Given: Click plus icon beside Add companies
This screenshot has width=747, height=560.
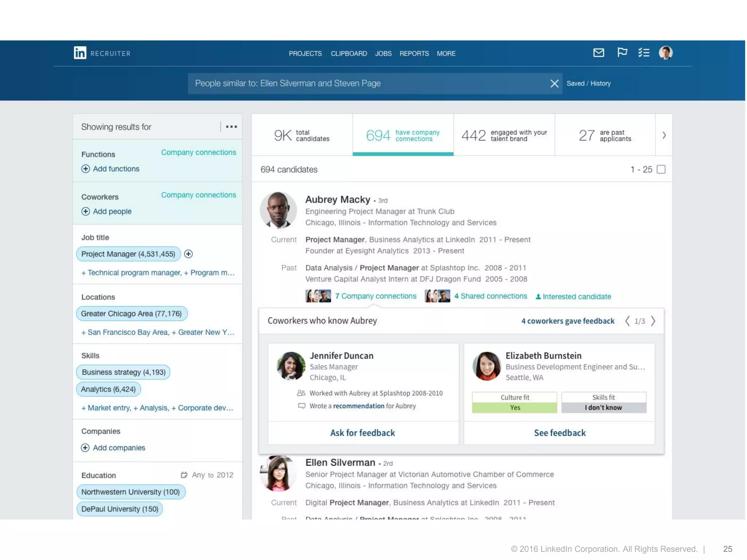Looking at the screenshot, I should coord(85,448).
